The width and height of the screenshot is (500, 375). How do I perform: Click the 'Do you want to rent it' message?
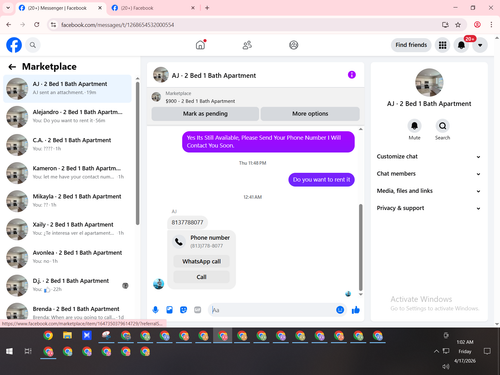click(321, 180)
